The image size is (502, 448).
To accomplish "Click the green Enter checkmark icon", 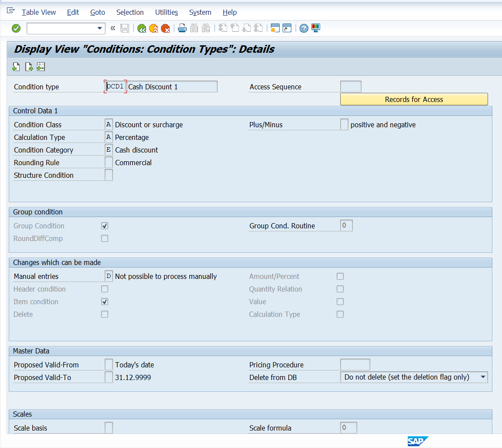I will click(16, 28).
